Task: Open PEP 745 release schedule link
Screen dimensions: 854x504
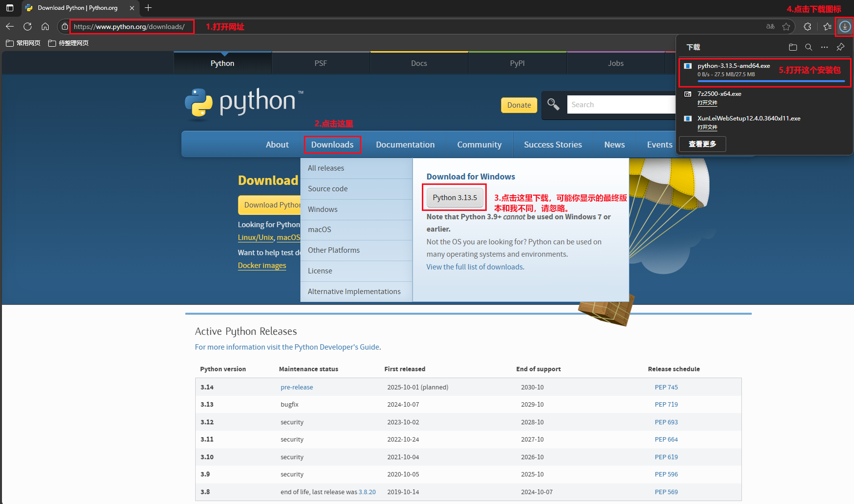Action: pos(666,387)
